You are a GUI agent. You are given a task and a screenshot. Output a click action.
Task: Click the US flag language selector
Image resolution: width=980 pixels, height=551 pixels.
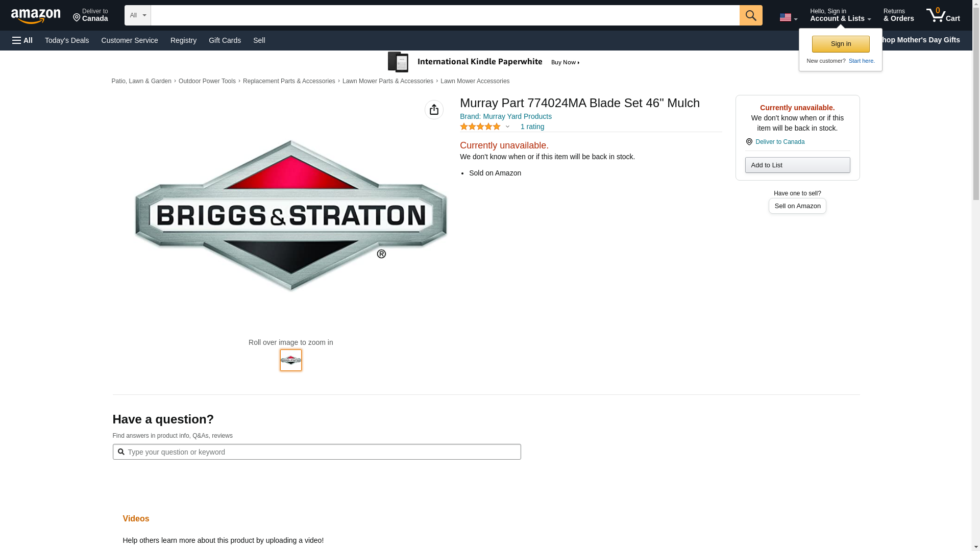click(x=788, y=17)
